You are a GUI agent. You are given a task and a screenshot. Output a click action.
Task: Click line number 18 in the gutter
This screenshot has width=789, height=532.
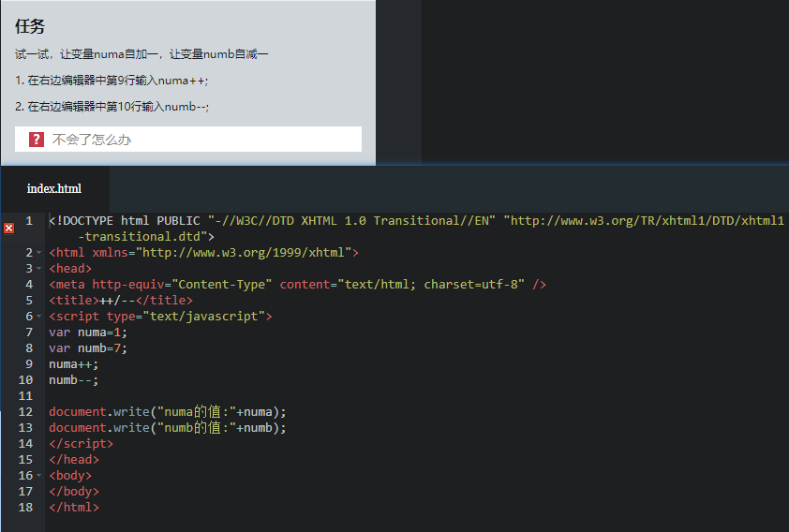(25, 508)
